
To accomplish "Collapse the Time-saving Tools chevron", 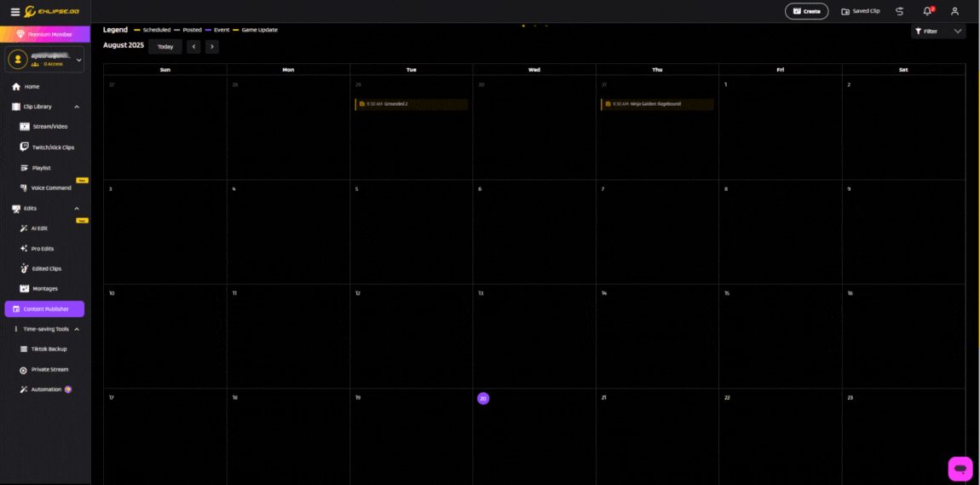I will coord(77,329).
